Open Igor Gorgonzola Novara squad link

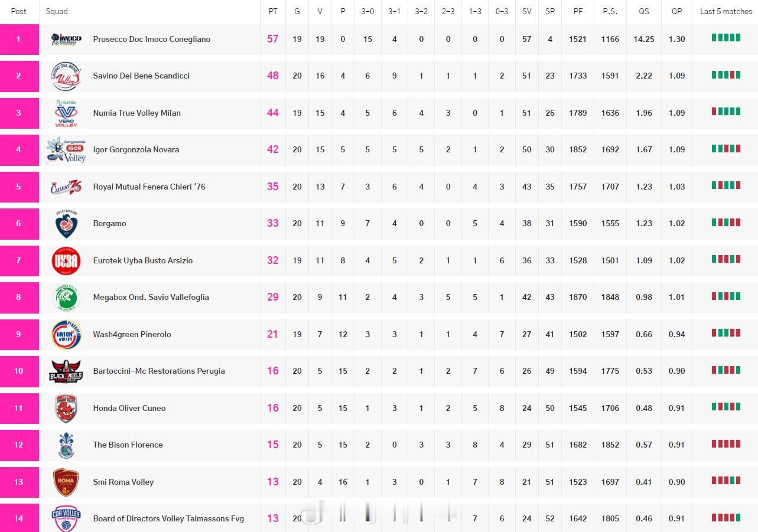coord(136,149)
